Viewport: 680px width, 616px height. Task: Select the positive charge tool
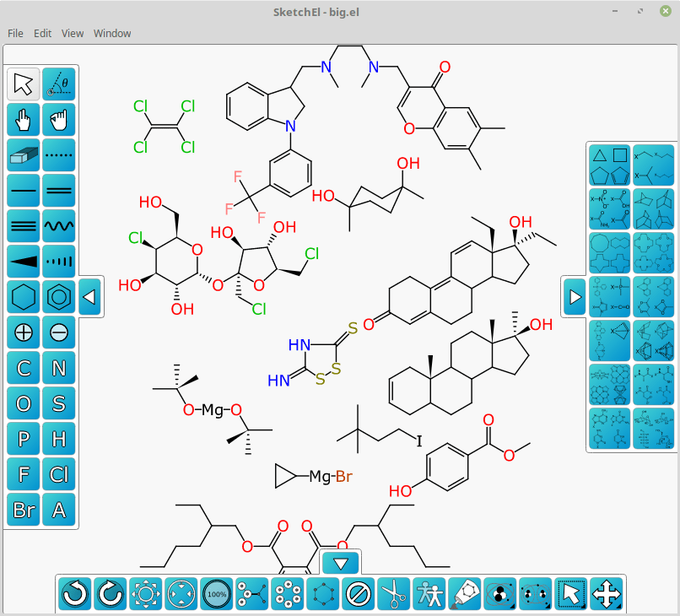[24, 332]
